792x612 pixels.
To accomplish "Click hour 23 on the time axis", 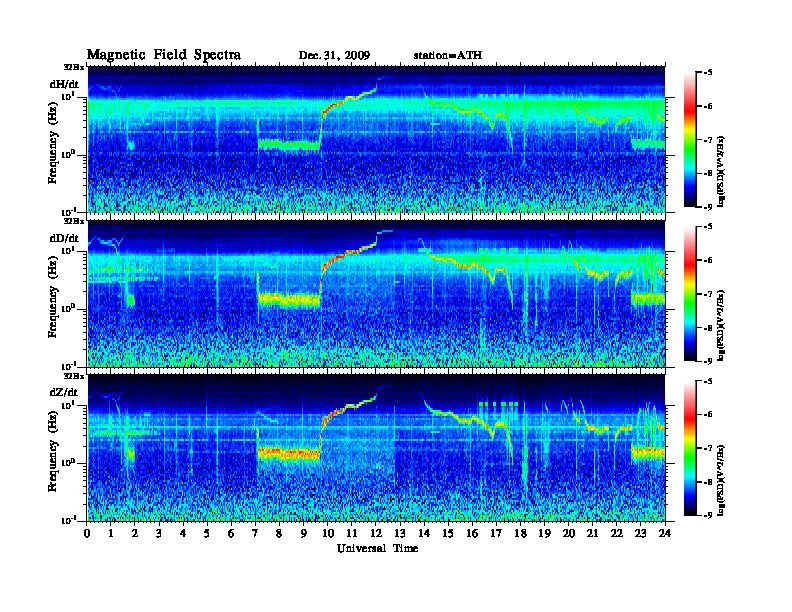I will (640, 533).
